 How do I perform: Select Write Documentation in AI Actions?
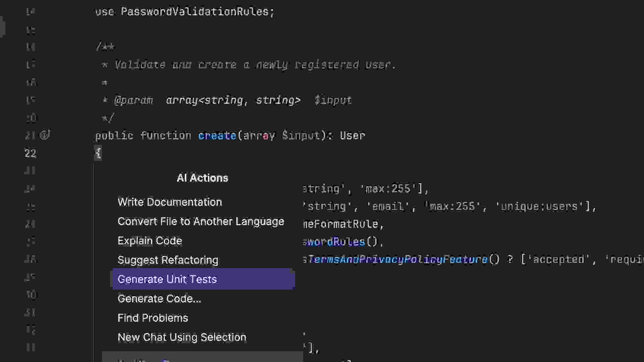tap(170, 202)
